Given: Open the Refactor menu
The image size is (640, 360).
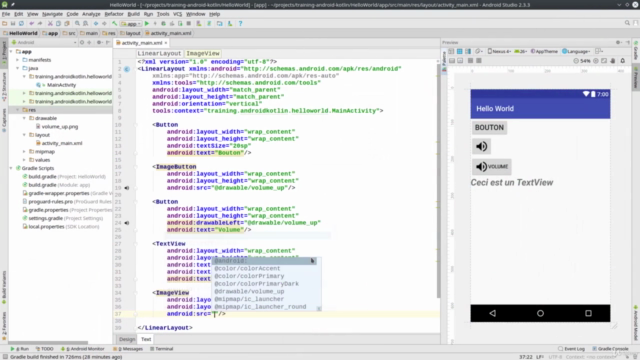Looking at the screenshot, I should 114,14.
